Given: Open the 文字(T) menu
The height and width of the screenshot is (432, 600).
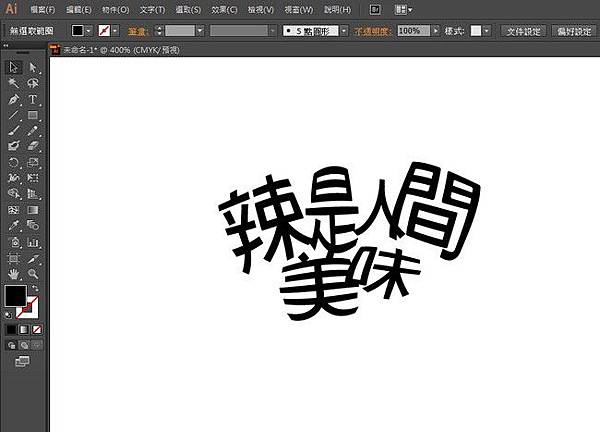Looking at the screenshot, I should tap(152, 10).
